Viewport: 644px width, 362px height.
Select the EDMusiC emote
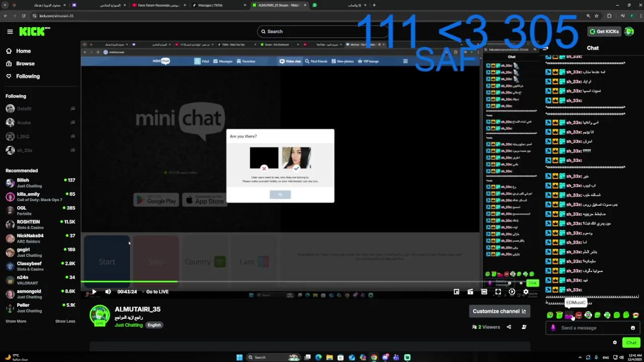point(569,315)
